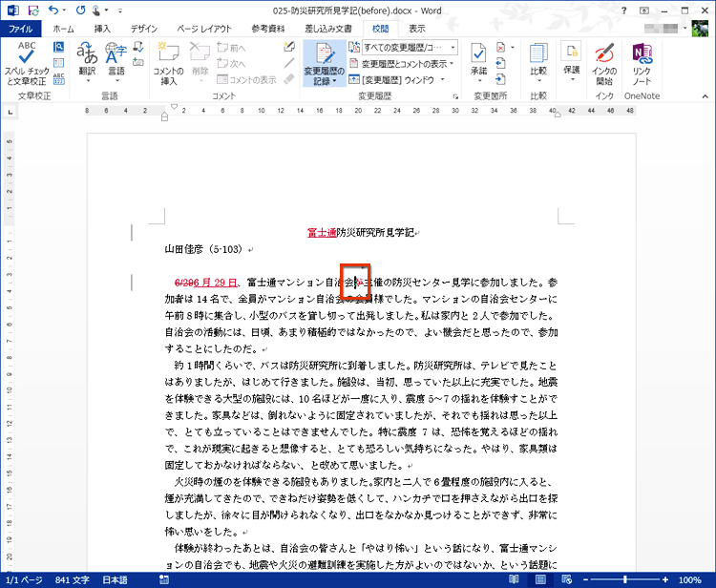Viewport: 716px width, 588px height.
Task: Open zoom dialog via 100% label
Action: click(x=689, y=579)
